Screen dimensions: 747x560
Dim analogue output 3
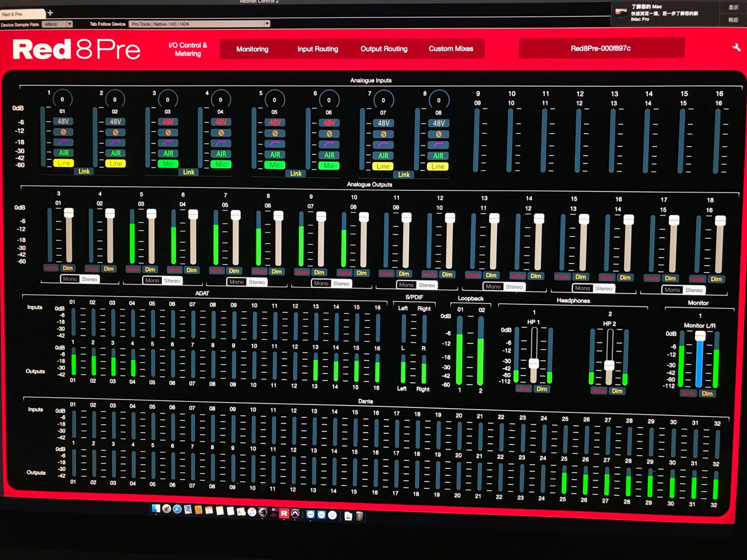(67, 269)
